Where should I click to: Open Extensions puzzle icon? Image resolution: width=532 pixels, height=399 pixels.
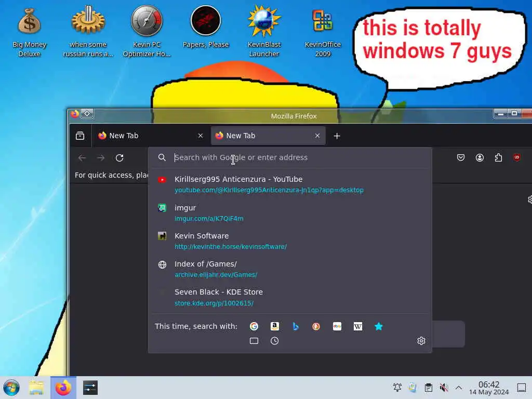click(x=498, y=157)
